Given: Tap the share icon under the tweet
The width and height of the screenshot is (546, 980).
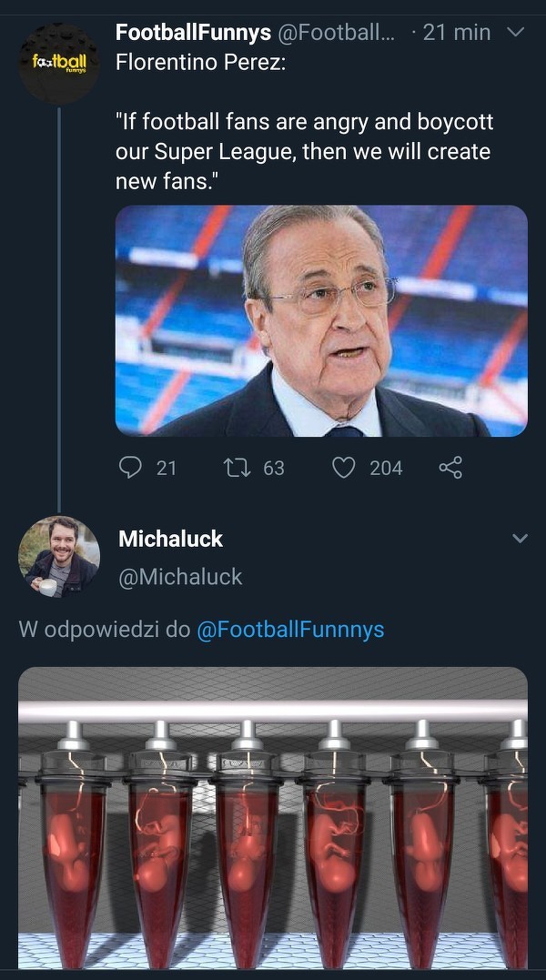Looking at the screenshot, I should (450, 468).
